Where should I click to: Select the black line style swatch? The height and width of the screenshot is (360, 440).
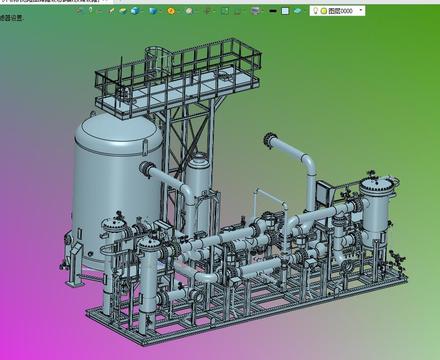[273, 11]
